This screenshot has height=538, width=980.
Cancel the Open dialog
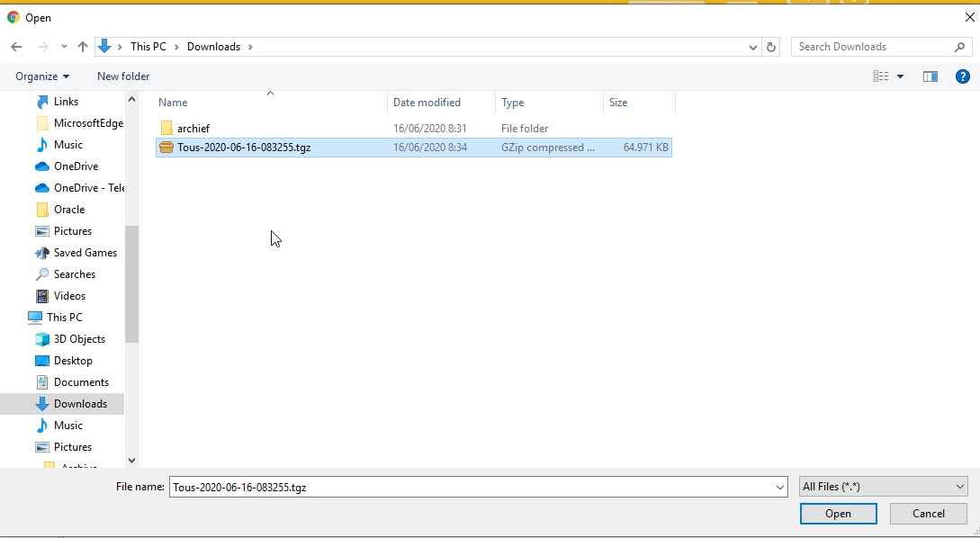click(928, 514)
